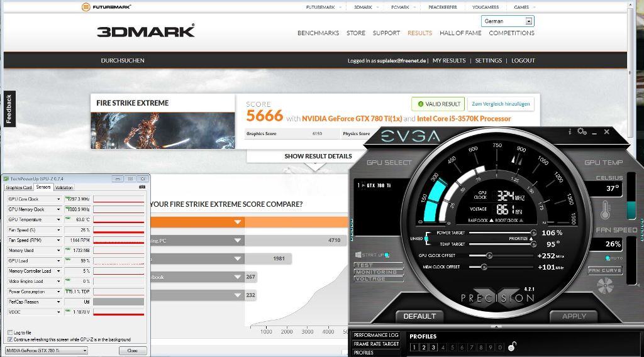The image size is (644, 357).
Task: Adjust the Power Target slider handle
Action: pyautogui.click(x=533, y=233)
